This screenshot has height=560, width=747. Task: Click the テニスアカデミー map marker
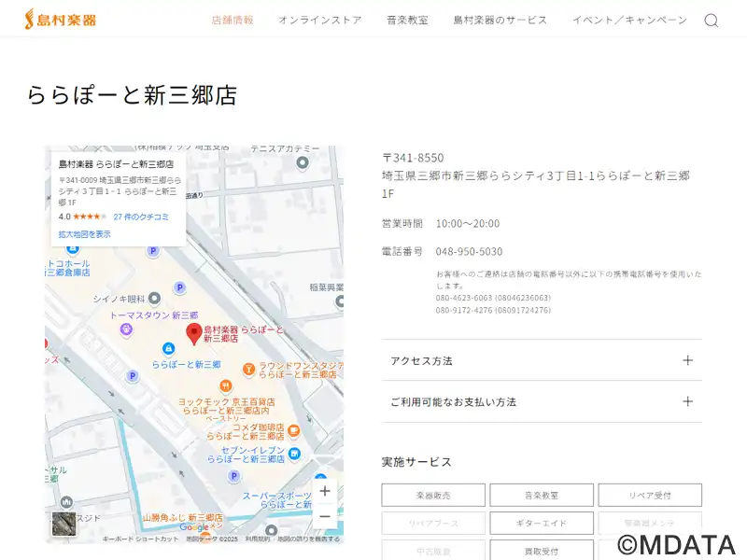(x=302, y=163)
